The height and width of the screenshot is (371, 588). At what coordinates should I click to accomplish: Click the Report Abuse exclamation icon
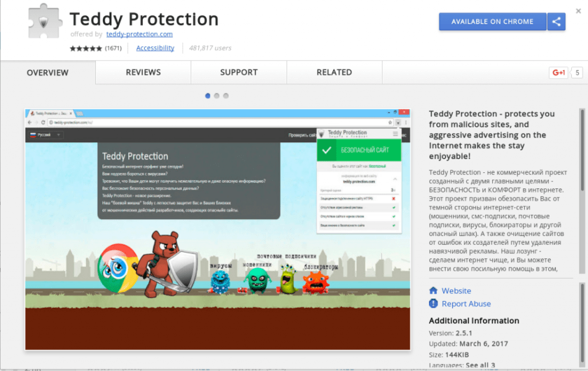pyautogui.click(x=432, y=303)
